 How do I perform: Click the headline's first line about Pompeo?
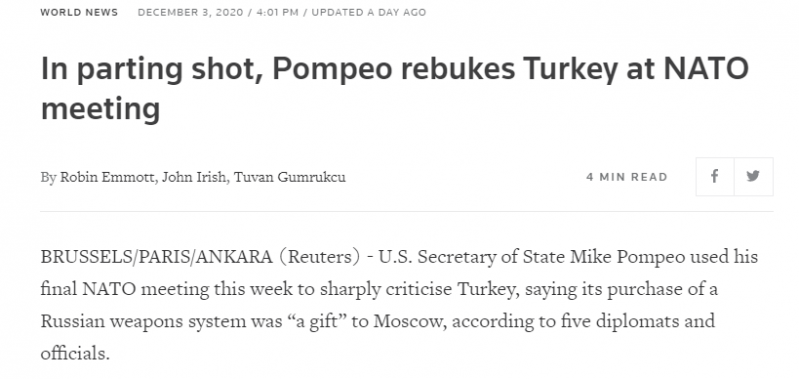click(394, 70)
